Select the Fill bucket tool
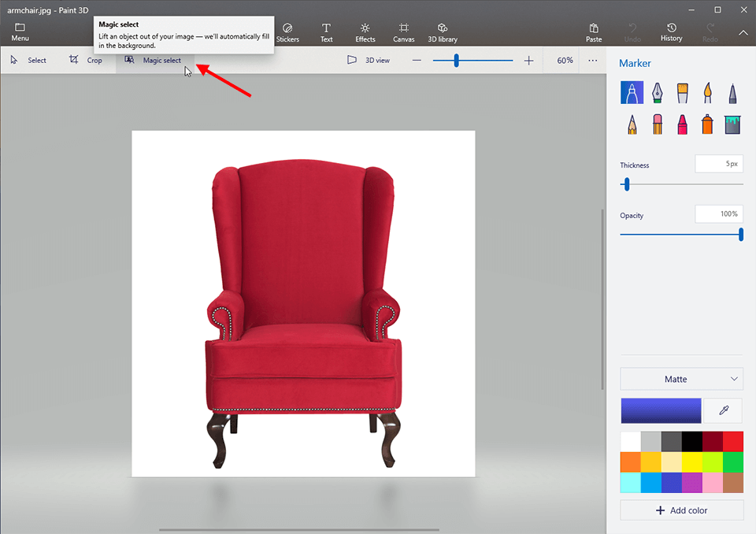 click(x=732, y=124)
